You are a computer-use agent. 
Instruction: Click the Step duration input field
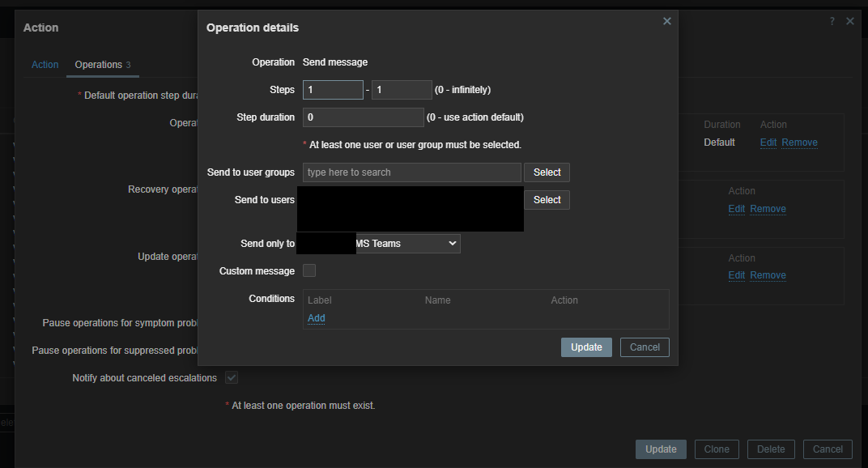tap(363, 117)
